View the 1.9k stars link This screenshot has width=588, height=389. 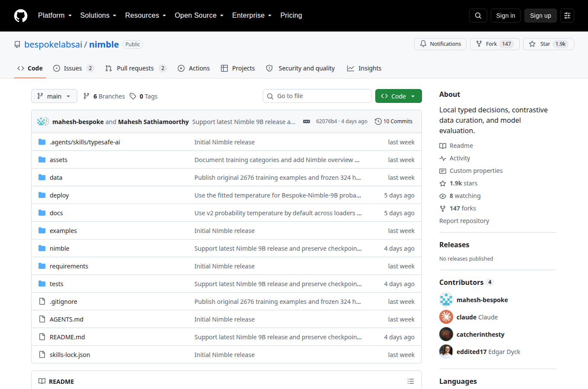click(x=458, y=183)
